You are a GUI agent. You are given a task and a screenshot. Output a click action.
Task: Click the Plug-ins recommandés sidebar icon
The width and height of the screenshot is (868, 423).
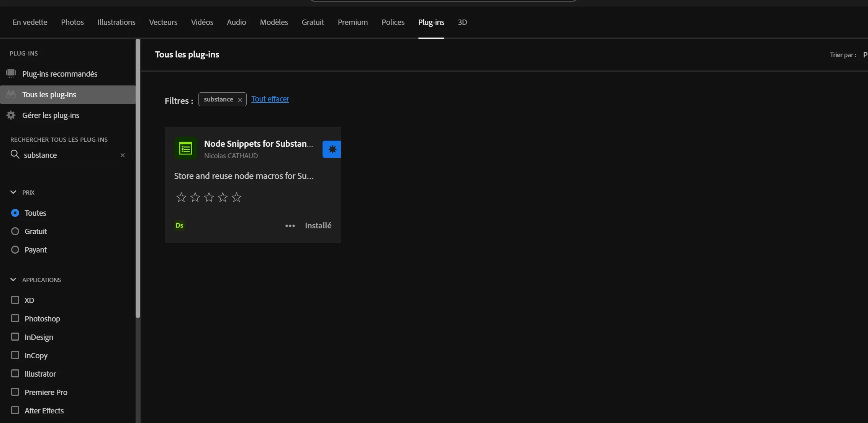[11, 74]
